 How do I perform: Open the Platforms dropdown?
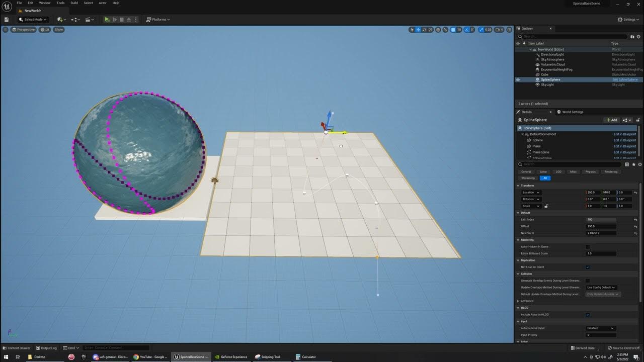coord(158,20)
